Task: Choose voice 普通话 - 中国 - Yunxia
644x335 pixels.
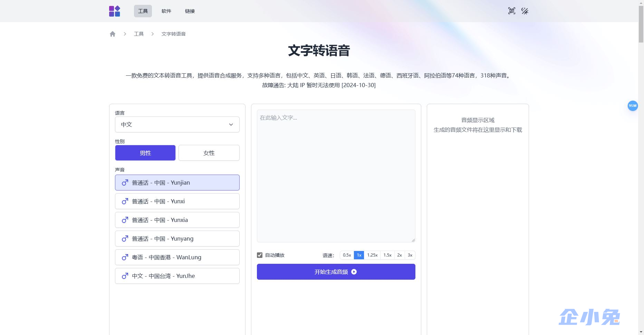Action: (x=177, y=220)
